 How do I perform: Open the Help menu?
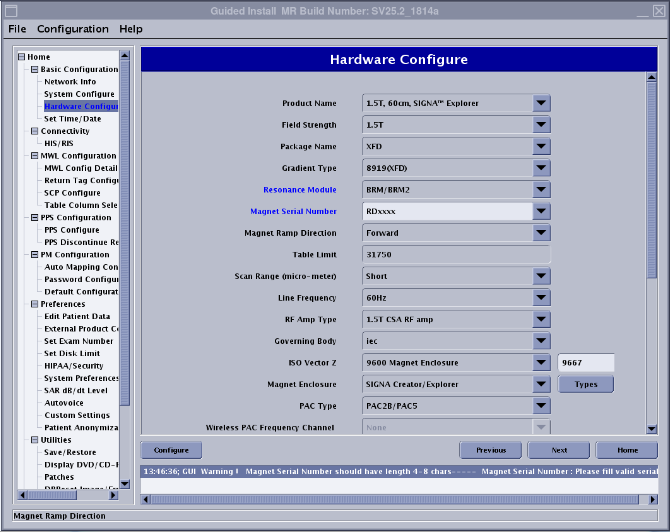pos(131,29)
